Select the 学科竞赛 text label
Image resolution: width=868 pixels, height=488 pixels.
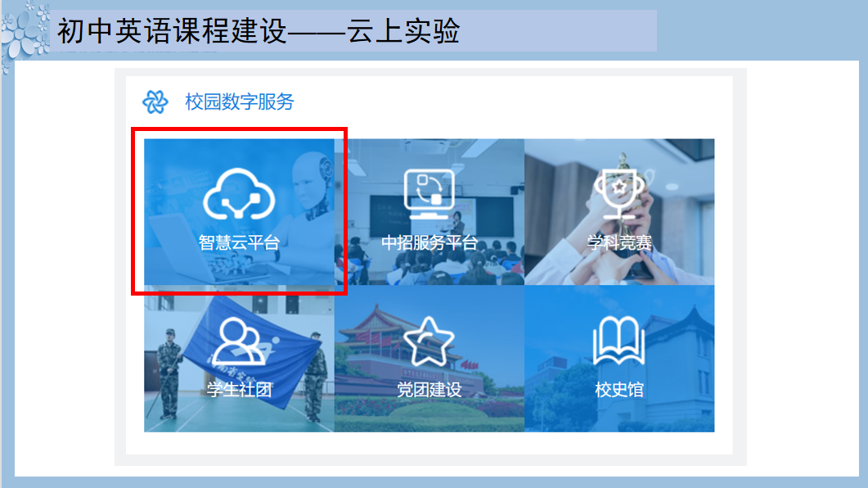619,242
